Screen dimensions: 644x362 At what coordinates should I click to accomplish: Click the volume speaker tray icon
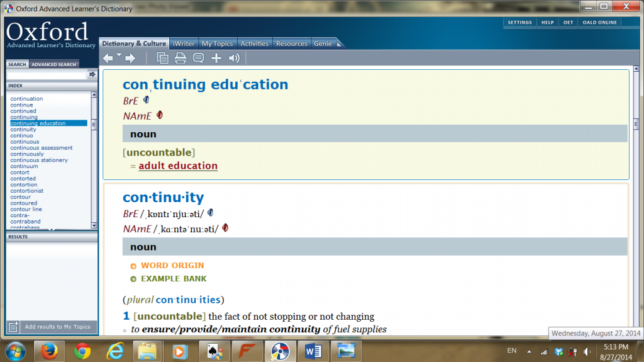(587, 352)
